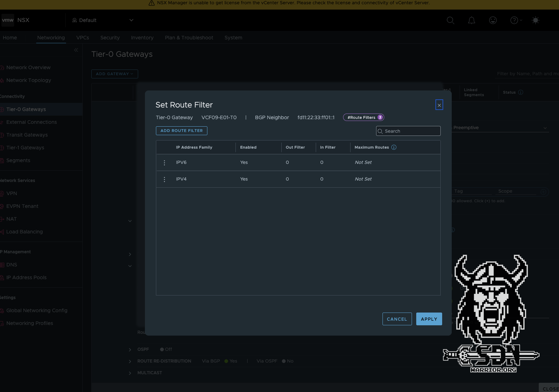Collapse the left sidebar navigation panel
Image resolution: width=559 pixels, height=392 pixels.
tap(76, 50)
